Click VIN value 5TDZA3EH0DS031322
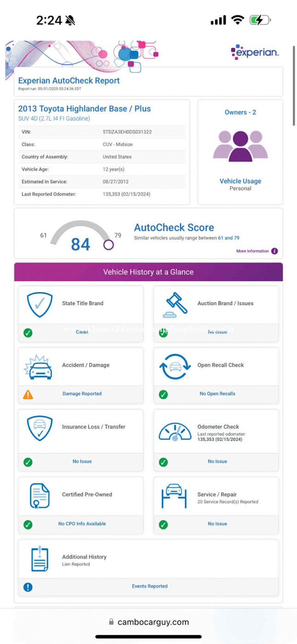Screen dimensions: 297x644 point(127,132)
